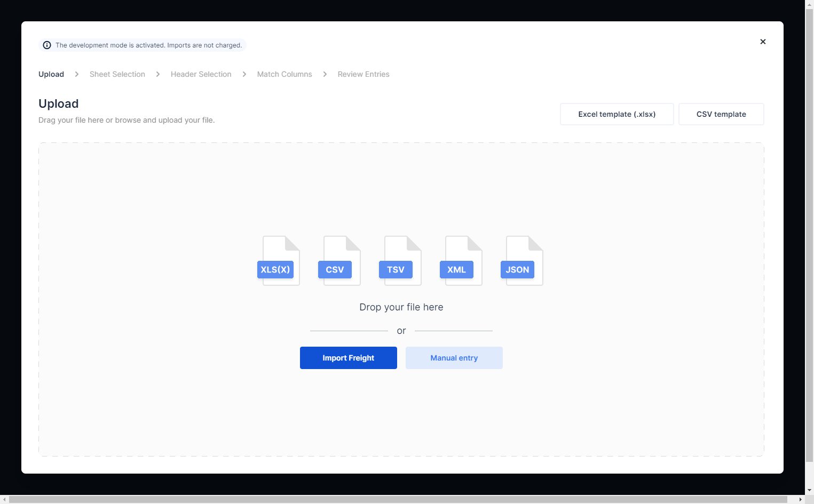Click the chevron after Match Columns

[325, 74]
